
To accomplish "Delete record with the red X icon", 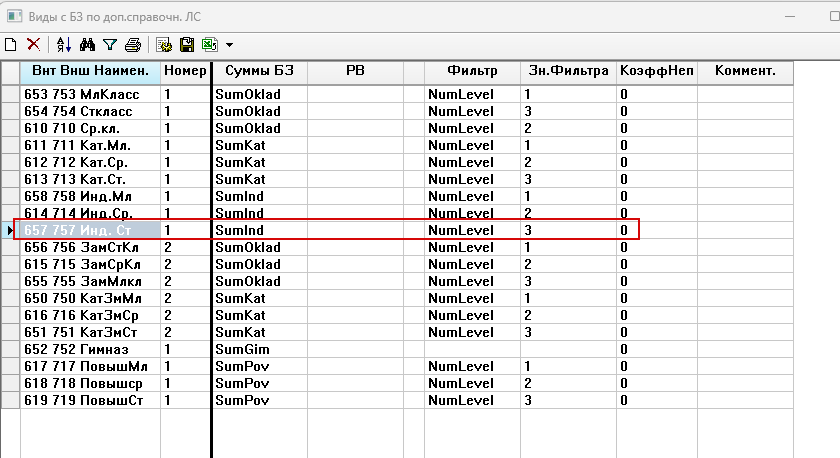I will 33,44.
